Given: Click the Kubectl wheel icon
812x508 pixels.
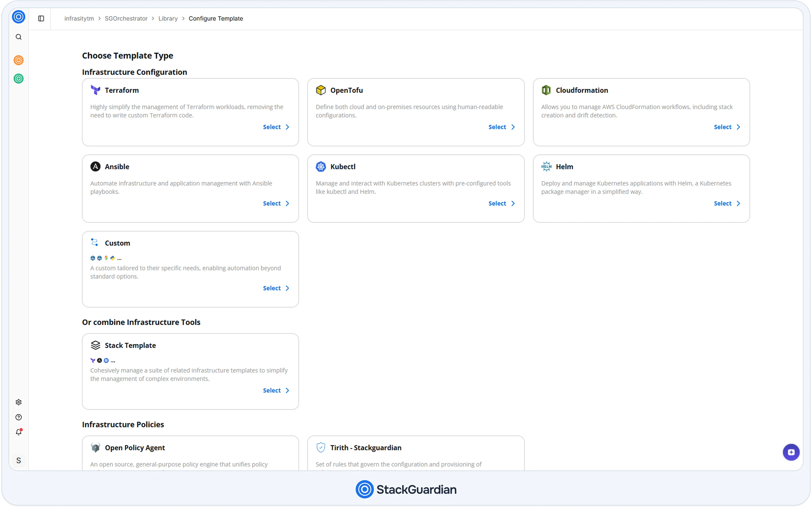Looking at the screenshot, I should (x=321, y=167).
